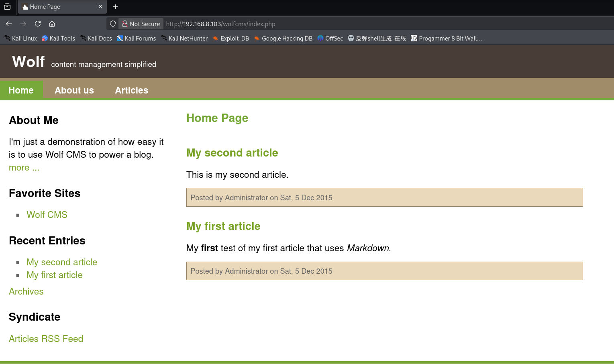This screenshot has height=364, width=614.
Task: Open the OffSec bookmark
Action: (x=330, y=38)
